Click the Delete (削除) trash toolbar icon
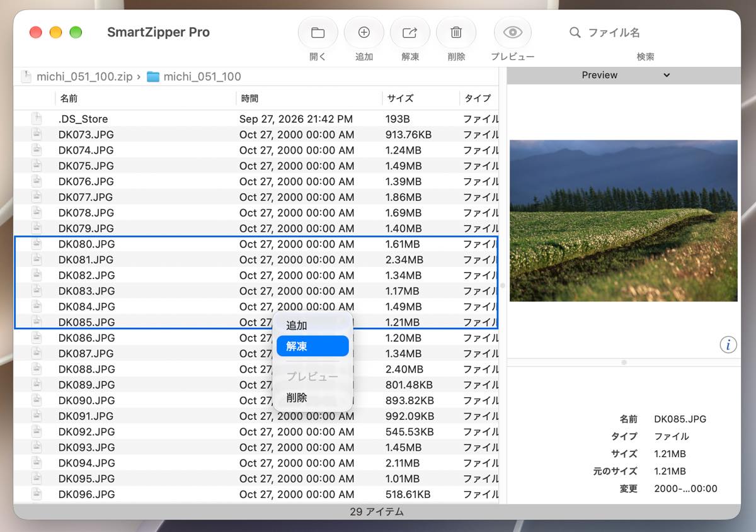Screen dimensions: 756x532 click(456, 33)
